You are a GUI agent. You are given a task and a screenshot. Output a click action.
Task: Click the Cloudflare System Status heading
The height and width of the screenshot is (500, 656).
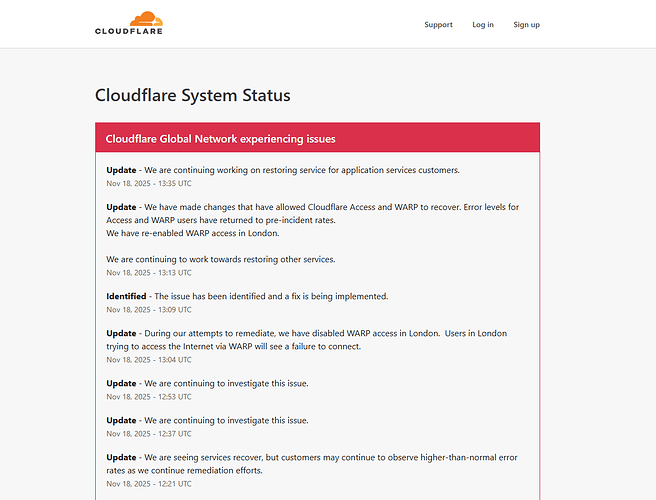click(192, 95)
